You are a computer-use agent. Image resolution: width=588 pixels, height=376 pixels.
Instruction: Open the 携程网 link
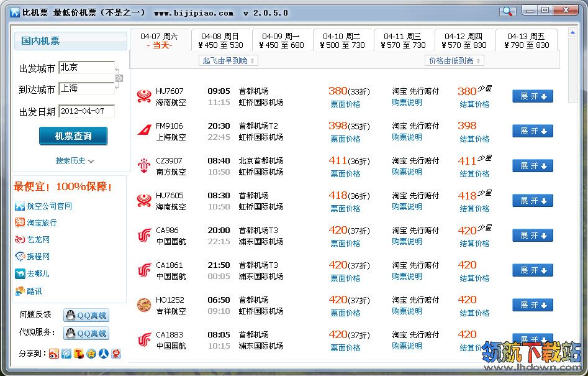pos(38,256)
